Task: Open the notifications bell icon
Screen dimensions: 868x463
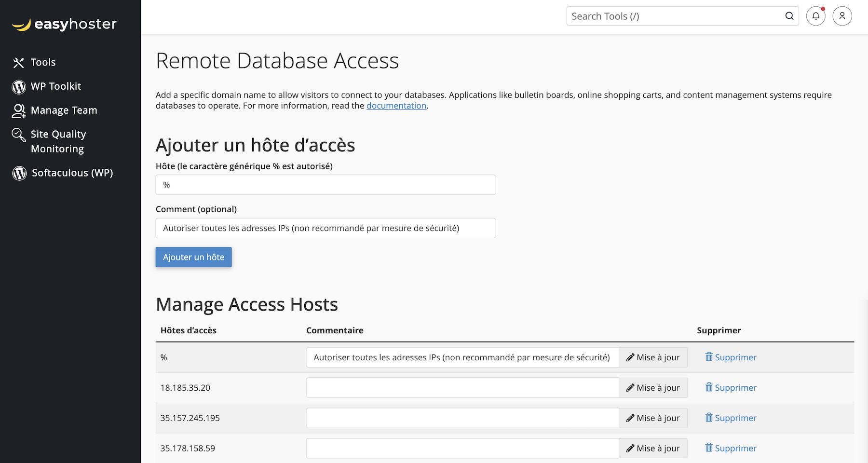Action: point(815,16)
